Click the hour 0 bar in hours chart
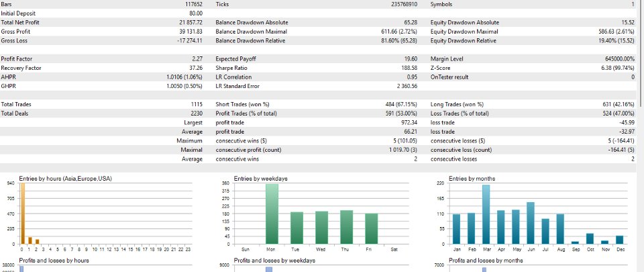 (x=23, y=214)
